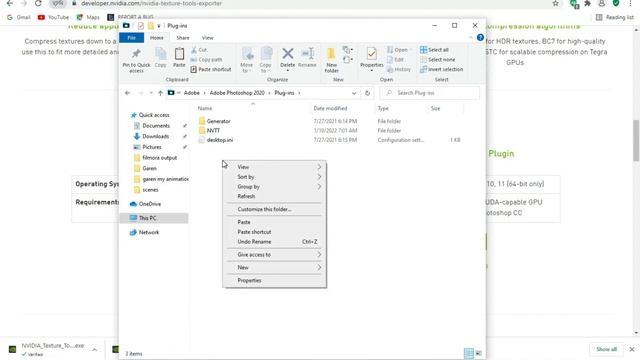Click the blue Help question icon
640x360 pixels.
[x=480, y=38]
